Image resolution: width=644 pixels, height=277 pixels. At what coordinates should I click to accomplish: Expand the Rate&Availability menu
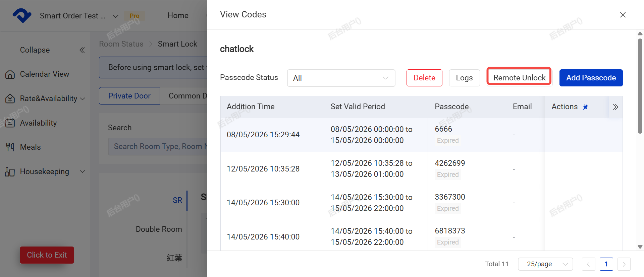[x=83, y=99]
